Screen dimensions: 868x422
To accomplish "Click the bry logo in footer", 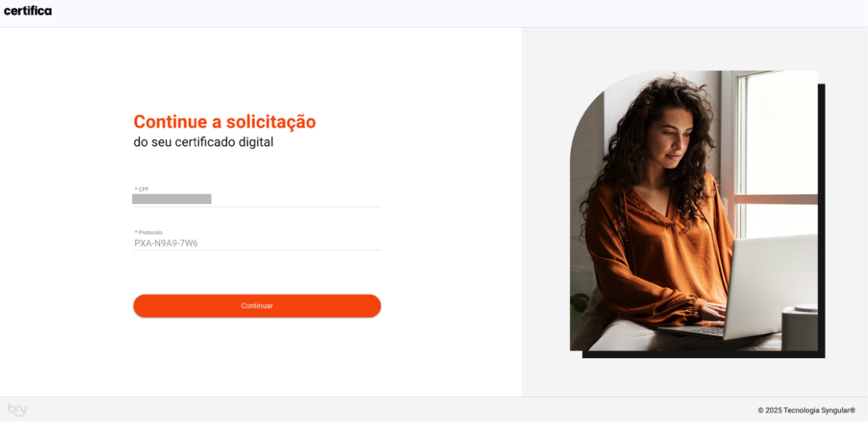I will (17, 410).
